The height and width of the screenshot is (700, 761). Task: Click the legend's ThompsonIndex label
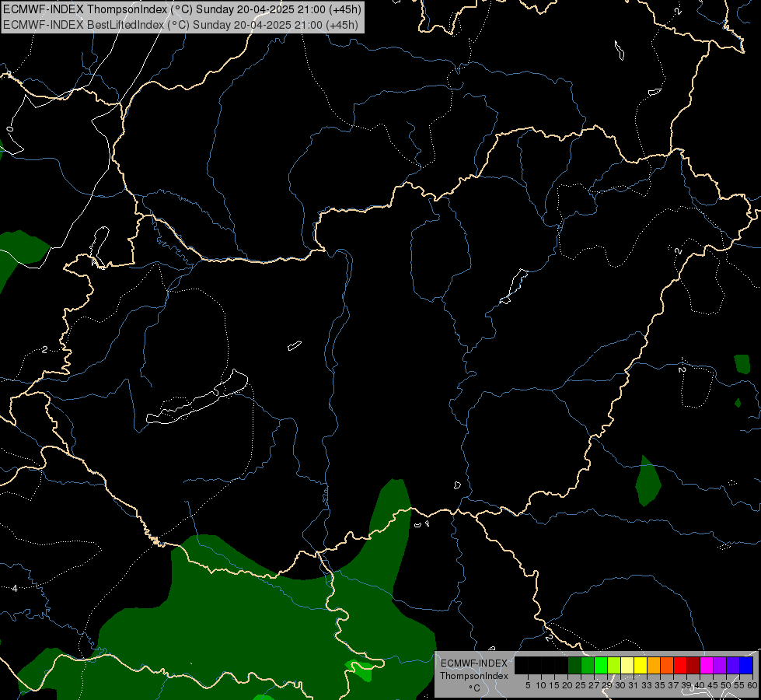point(474,676)
